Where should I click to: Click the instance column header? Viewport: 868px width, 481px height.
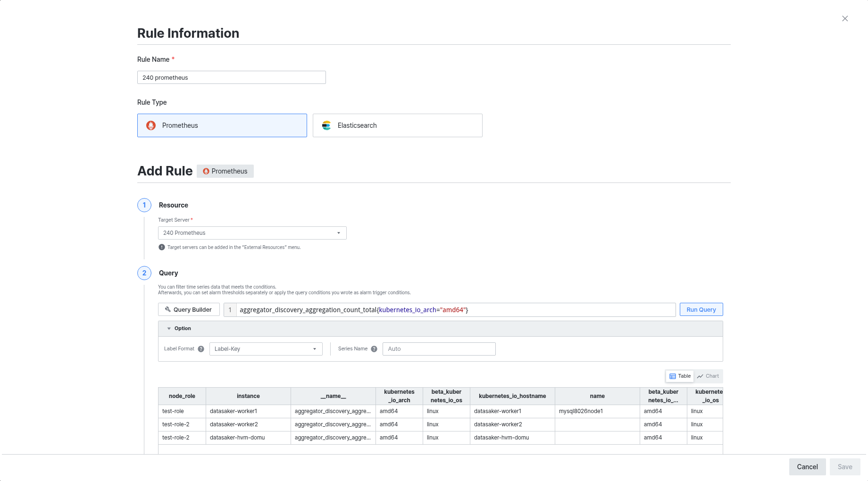click(x=248, y=396)
